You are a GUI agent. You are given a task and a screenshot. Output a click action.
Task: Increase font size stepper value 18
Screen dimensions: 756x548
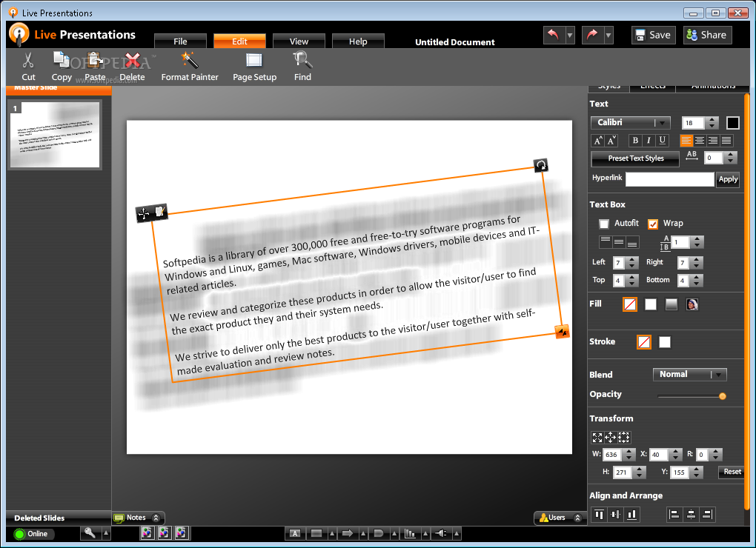point(712,119)
